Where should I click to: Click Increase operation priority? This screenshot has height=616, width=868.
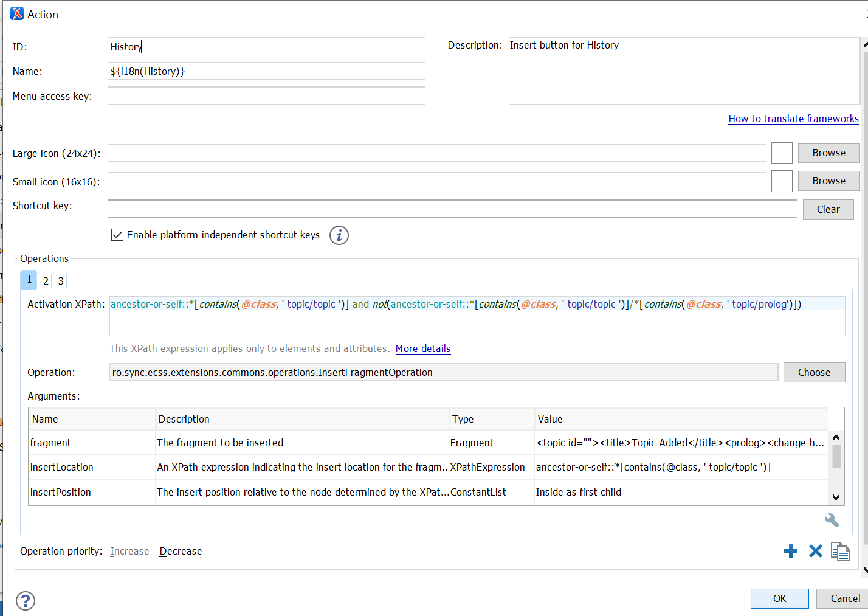point(129,551)
